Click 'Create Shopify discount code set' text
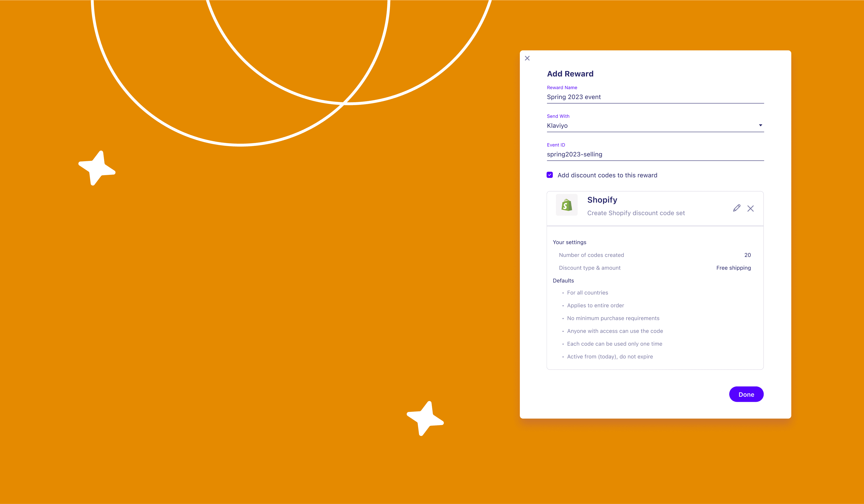This screenshot has height=504, width=864. tap(636, 213)
